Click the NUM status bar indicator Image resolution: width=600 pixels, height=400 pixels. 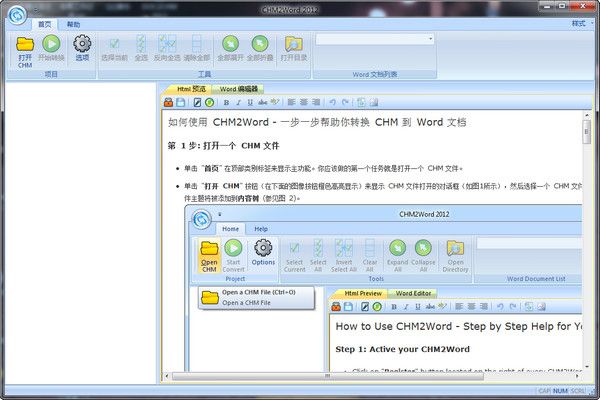point(560,391)
